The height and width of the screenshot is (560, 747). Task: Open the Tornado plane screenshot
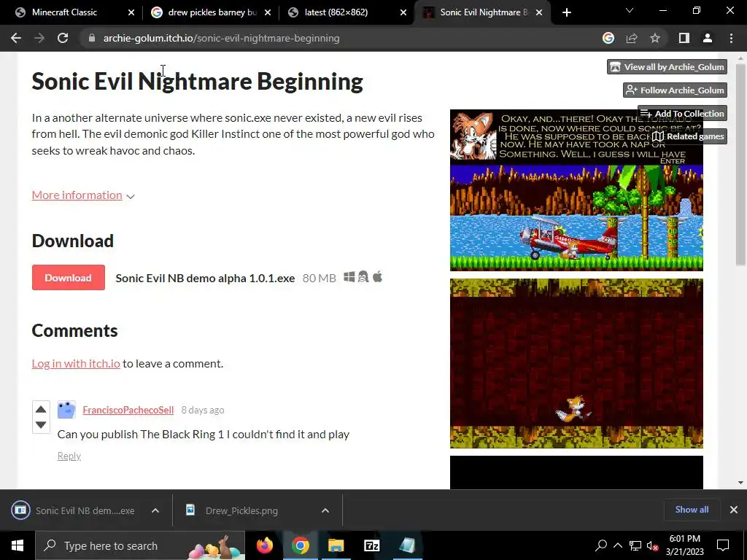coord(576,190)
